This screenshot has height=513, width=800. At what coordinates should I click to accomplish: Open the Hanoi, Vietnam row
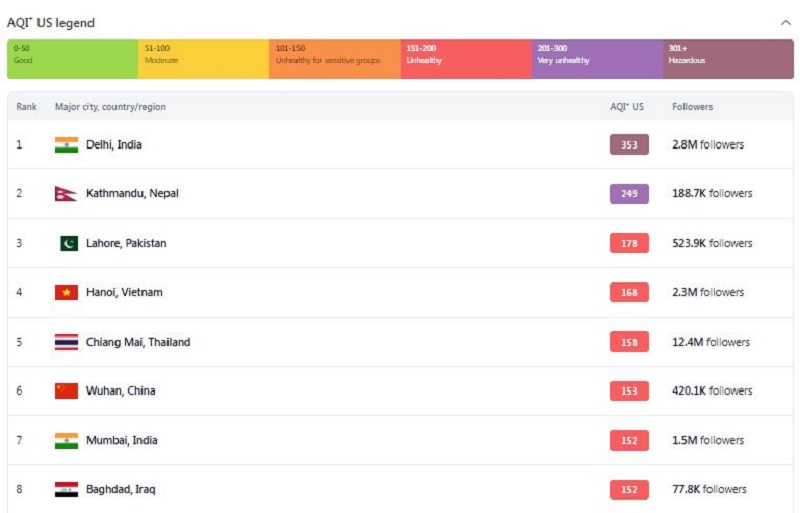click(x=401, y=292)
